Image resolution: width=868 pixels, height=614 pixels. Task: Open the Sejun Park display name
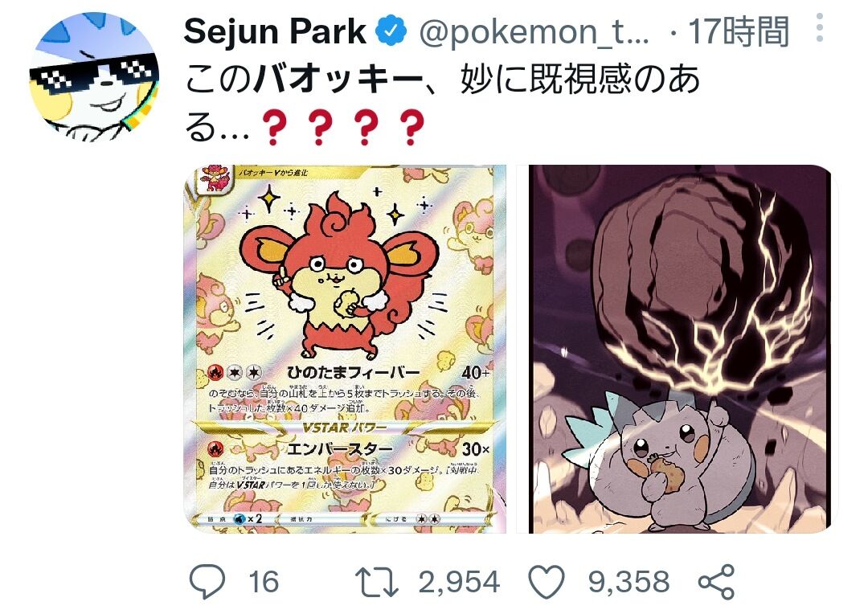tap(275, 31)
